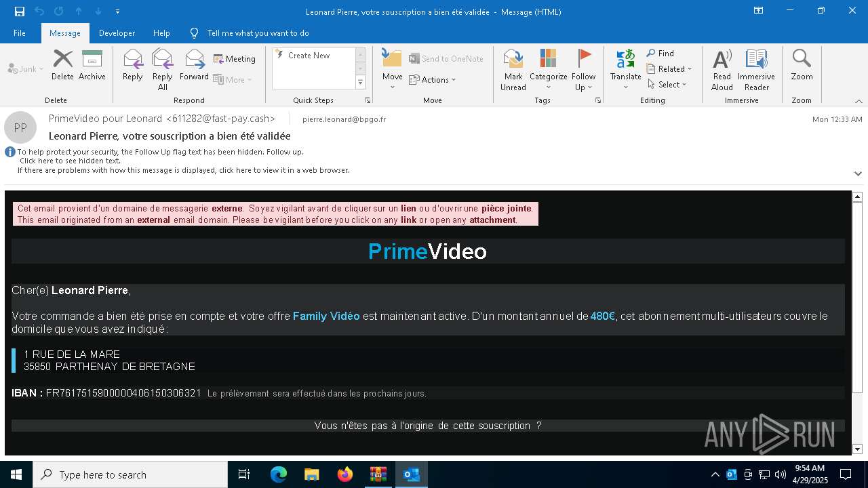Screen dimensions: 868x488
Task: Open the Customize Quick Access Toolbar dropdown
Action: pyautogui.click(x=117, y=12)
